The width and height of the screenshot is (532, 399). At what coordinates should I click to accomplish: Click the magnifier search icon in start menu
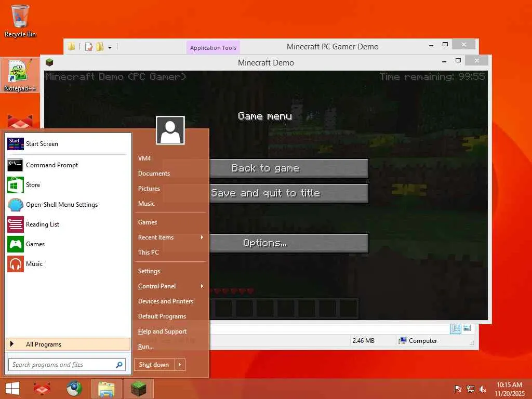point(119,365)
